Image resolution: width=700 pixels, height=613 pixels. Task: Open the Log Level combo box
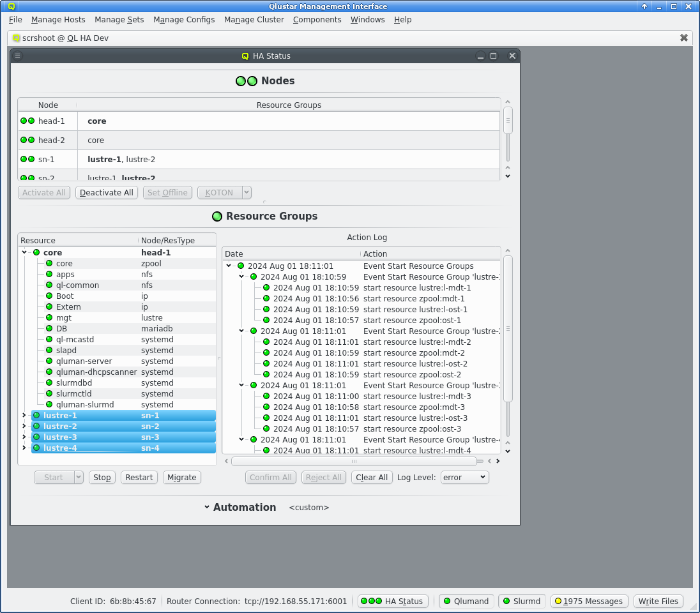point(464,477)
